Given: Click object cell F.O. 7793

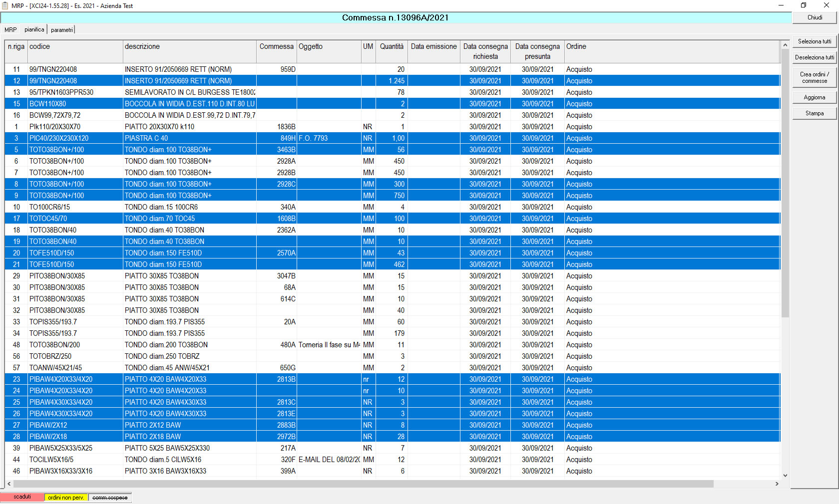Looking at the screenshot, I should tap(329, 138).
